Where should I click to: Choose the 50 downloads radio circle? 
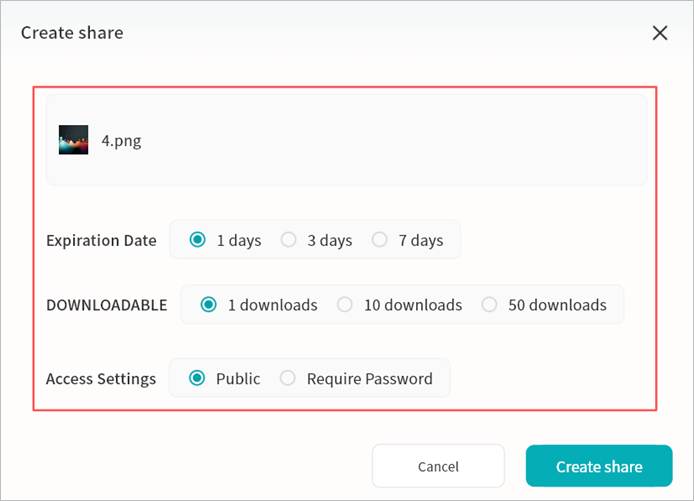pyautogui.click(x=489, y=305)
